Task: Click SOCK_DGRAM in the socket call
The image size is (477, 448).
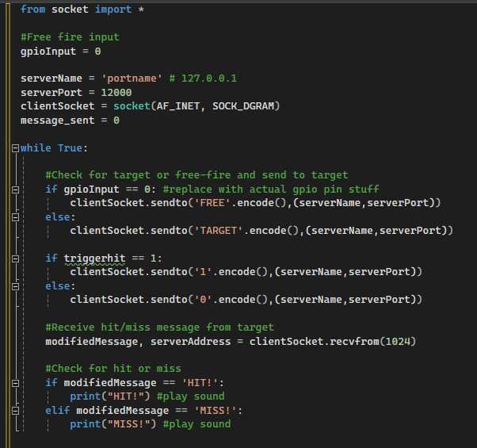Action: [x=243, y=106]
